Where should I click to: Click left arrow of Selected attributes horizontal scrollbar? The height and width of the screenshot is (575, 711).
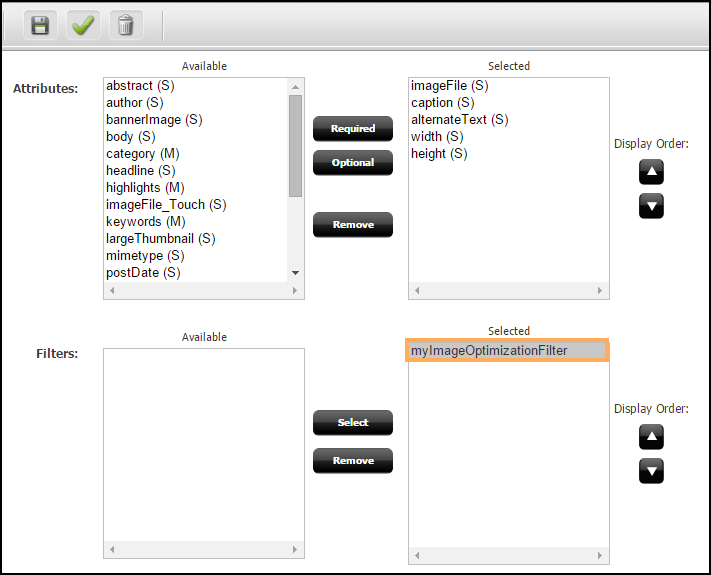[417, 290]
